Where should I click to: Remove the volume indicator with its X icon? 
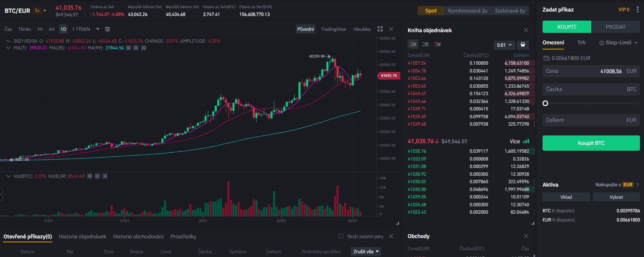coord(105,176)
